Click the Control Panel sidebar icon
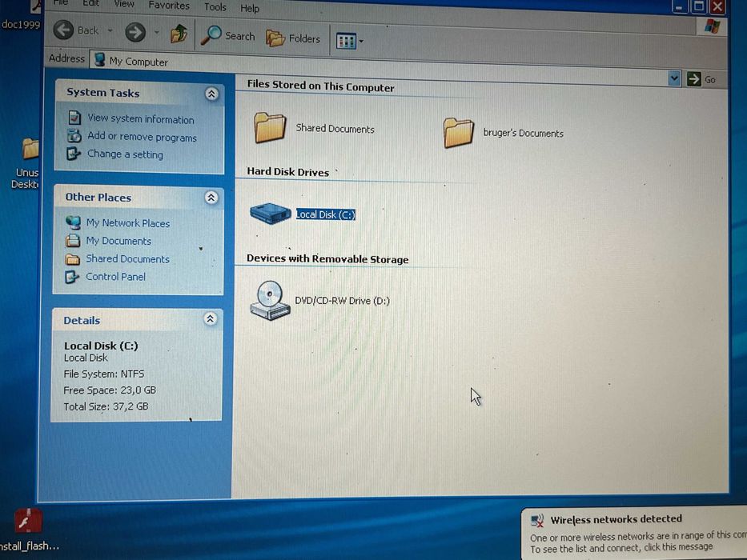This screenshot has width=747, height=560. (71, 277)
